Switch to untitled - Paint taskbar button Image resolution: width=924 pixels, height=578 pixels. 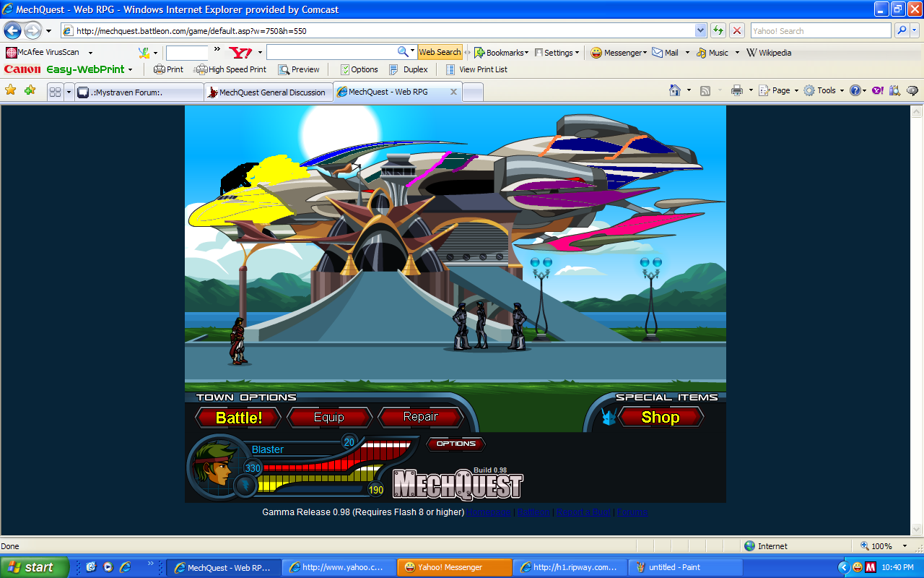click(686, 567)
